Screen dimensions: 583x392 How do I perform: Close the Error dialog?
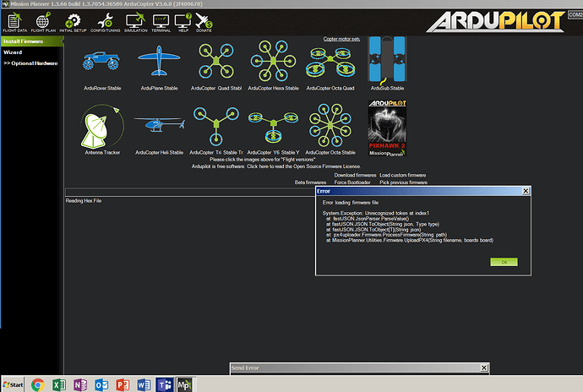pyautogui.click(x=526, y=191)
